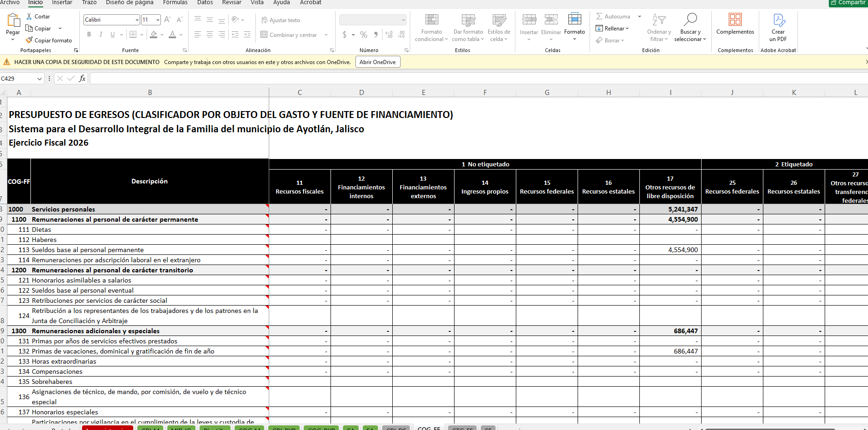
Task: Open Formato condicional
Action: click(431, 28)
